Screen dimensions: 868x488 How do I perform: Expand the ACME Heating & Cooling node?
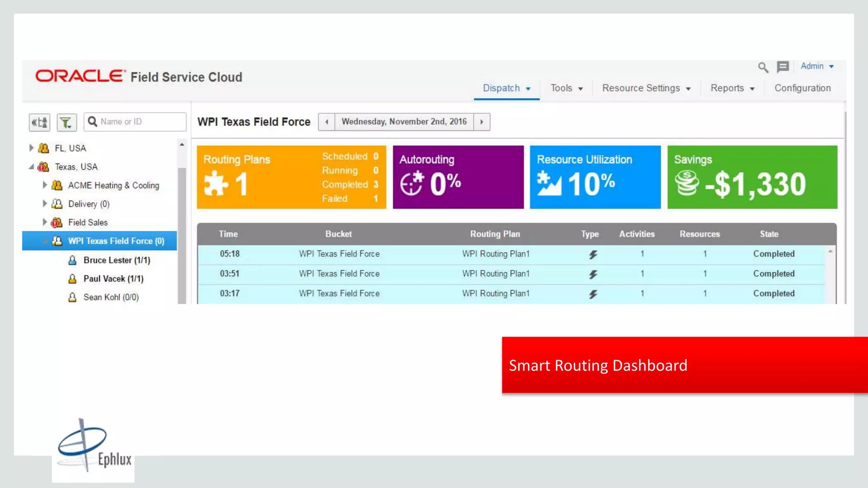point(45,185)
